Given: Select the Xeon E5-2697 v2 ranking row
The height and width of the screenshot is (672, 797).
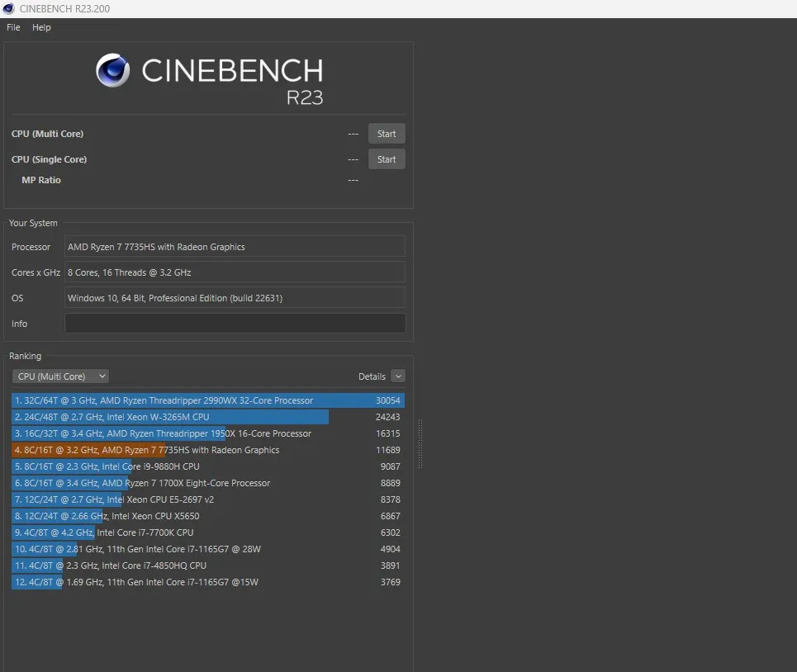Looking at the screenshot, I should (x=208, y=499).
